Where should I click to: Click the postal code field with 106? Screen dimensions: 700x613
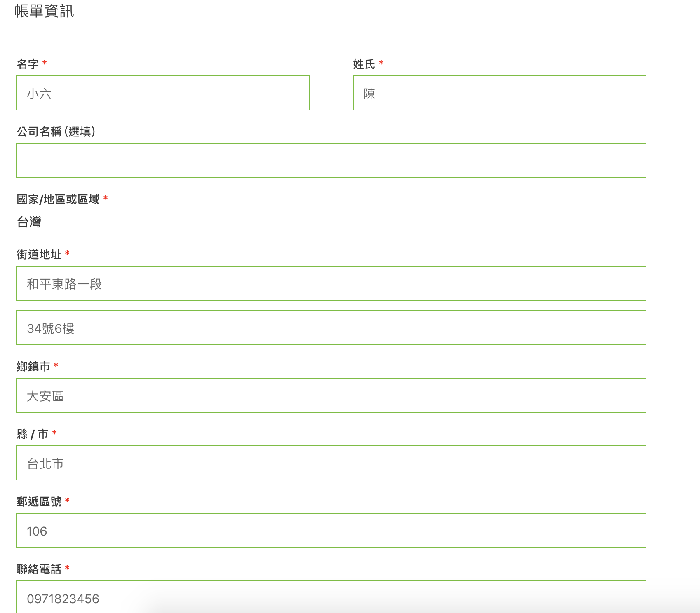(x=331, y=531)
